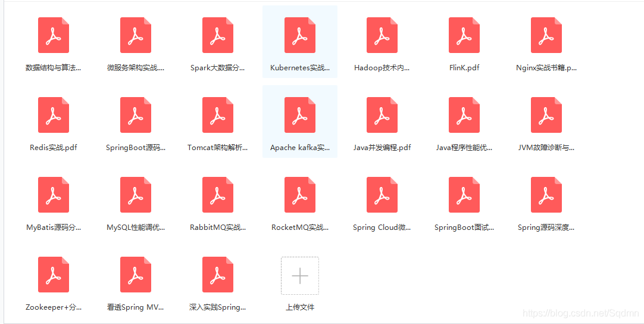Open the SpringBoot面试 PDF icon
The width and height of the screenshot is (644, 324).
click(x=464, y=195)
